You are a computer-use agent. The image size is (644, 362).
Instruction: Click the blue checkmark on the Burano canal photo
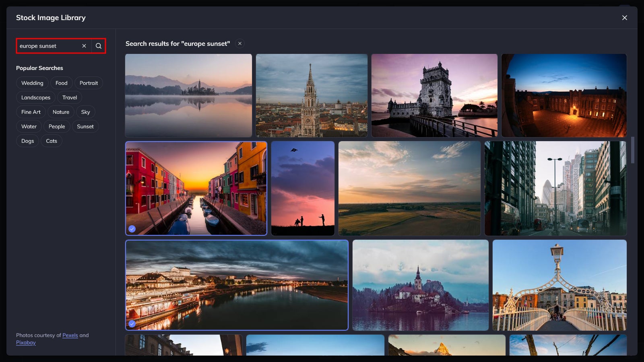coord(132,229)
